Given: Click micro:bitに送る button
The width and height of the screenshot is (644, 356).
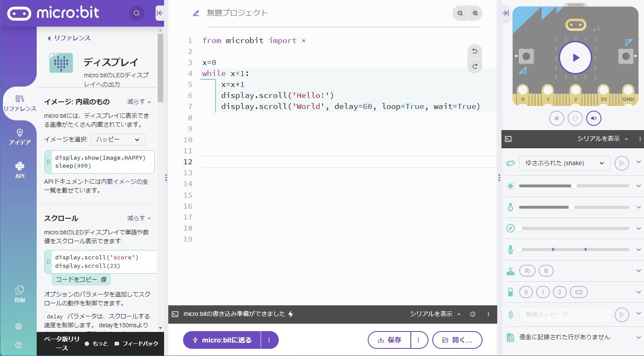Looking at the screenshot, I should click(x=222, y=340).
